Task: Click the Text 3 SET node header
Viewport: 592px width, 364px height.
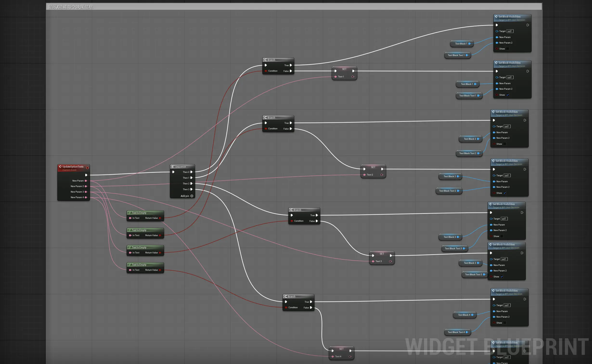Action: coord(382,253)
